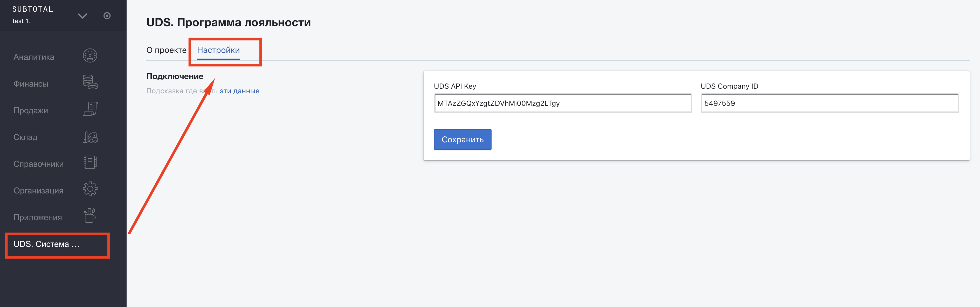Open UDS. Система sidebar item
Image resolution: width=980 pixels, height=307 pixels.
point(57,244)
